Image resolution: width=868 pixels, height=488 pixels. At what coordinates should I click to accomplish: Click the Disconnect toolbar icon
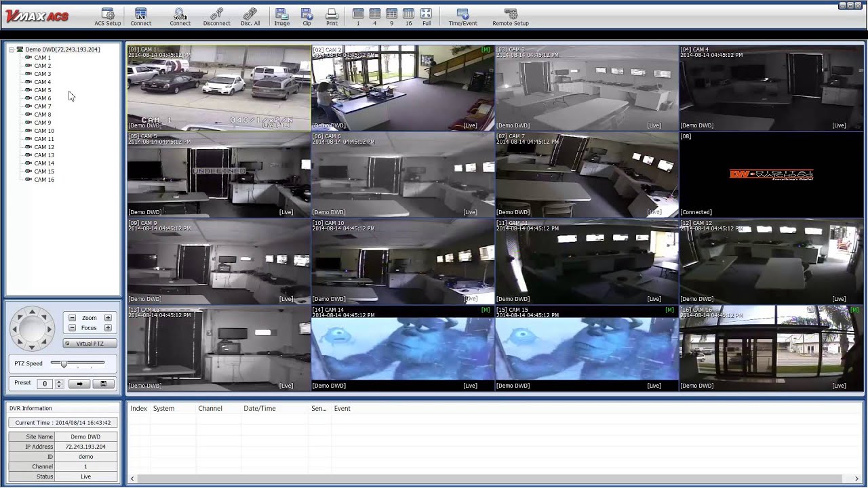216,17
